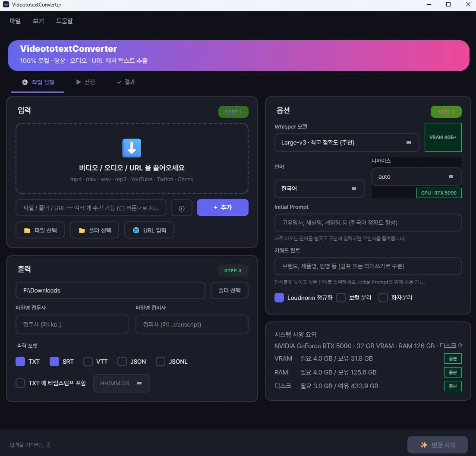Open the 파일 menu
Image resolution: width=476 pixels, height=456 pixels.
[15, 21]
